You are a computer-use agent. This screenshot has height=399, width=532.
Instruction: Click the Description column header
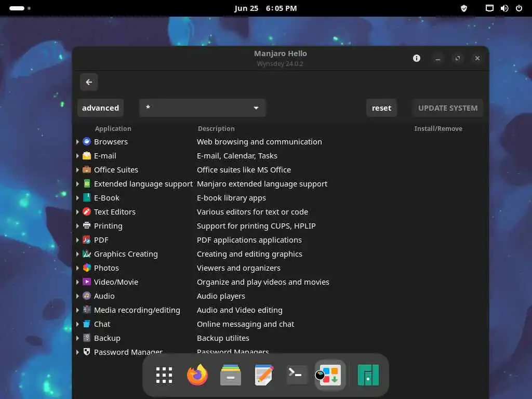(x=216, y=129)
